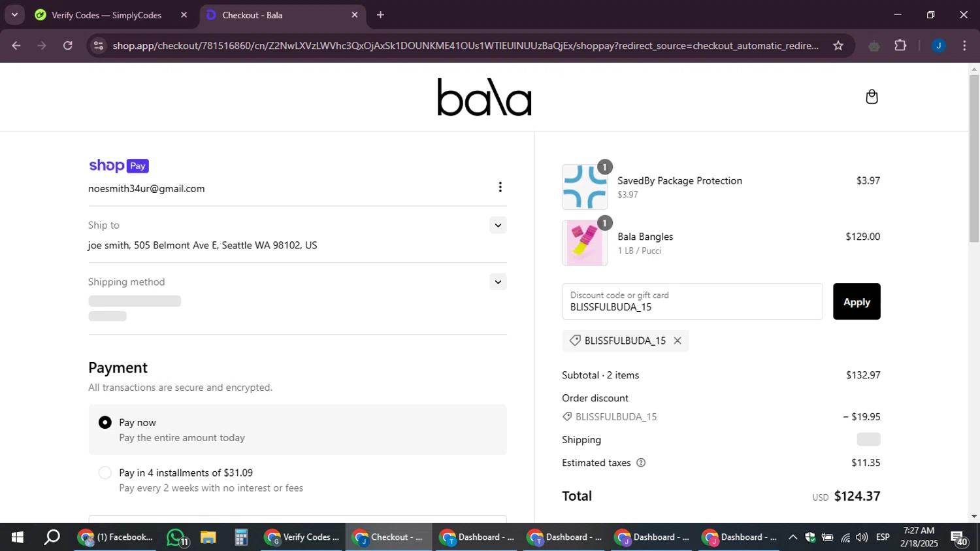Expand the Ship to address section
The image size is (980, 551).
point(498,225)
